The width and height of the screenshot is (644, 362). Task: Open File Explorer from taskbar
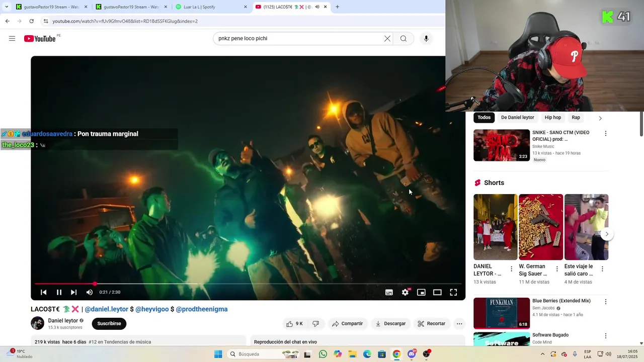pyautogui.click(x=353, y=354)
